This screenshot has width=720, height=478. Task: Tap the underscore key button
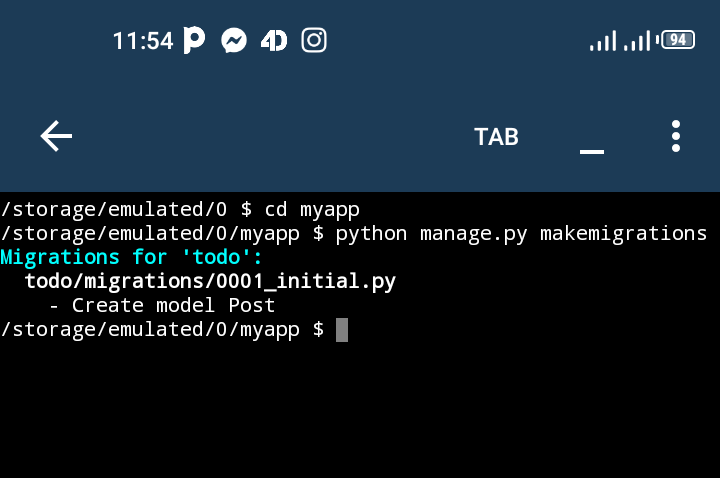click(x=592, y=151)
